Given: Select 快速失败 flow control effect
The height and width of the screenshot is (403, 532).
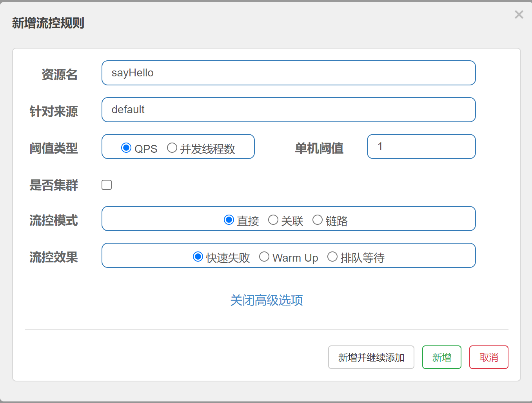Looking at the screenshot, I should tap(198, 257).
